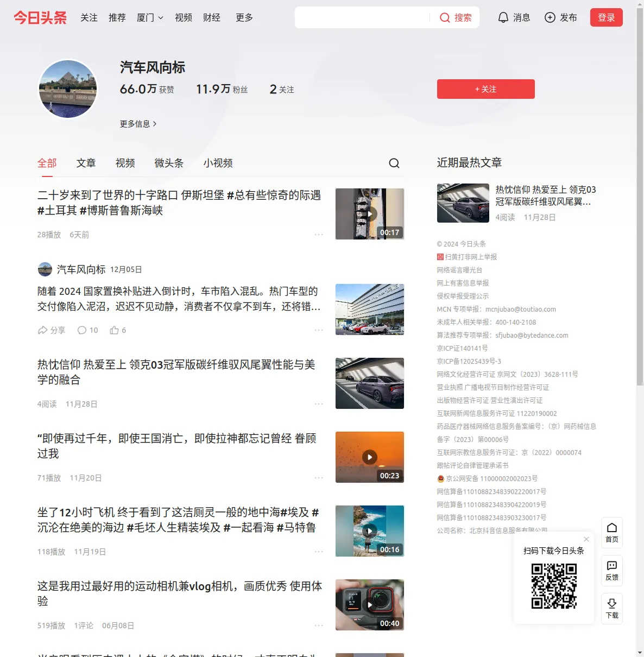Open the 关注 navigation item
This screenshot has height=657, width=644.
(89, 17)
